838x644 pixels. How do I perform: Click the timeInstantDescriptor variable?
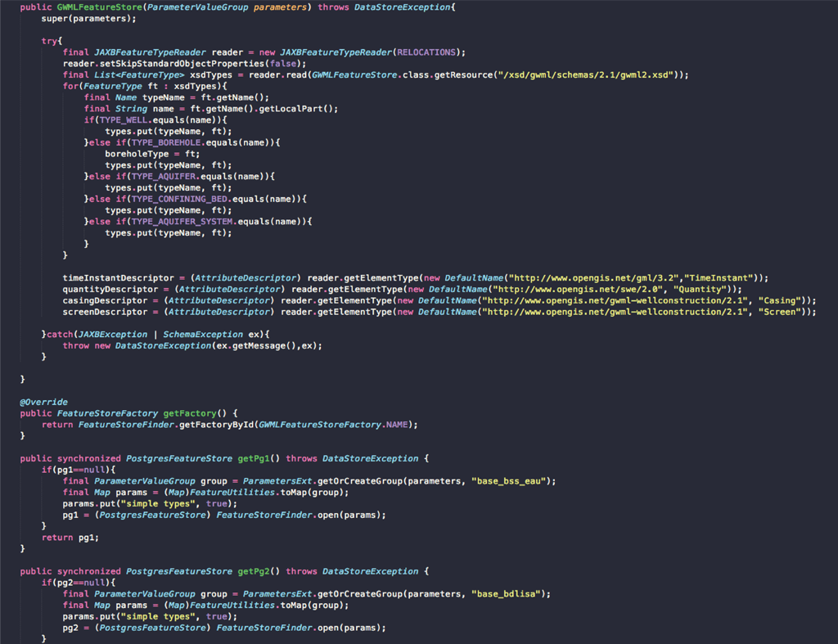118,278
